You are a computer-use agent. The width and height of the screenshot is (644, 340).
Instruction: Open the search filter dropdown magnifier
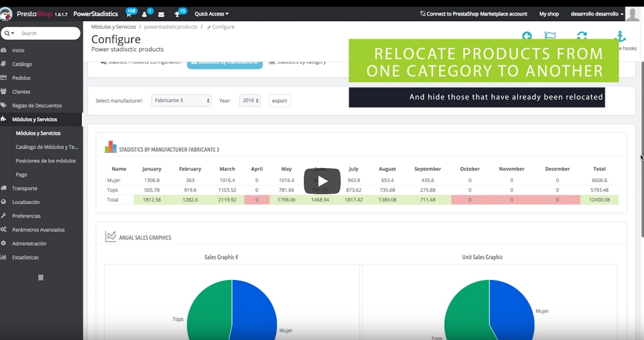pyautogui.click(x=9, y=33)
